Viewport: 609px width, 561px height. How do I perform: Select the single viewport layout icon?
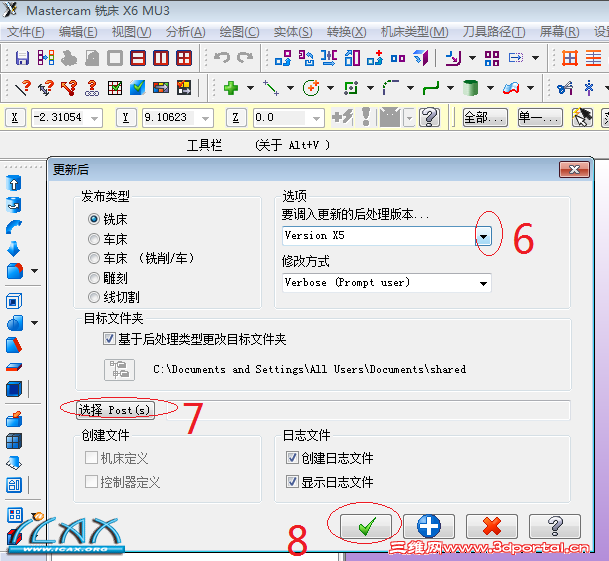click(x=115, y=58)
